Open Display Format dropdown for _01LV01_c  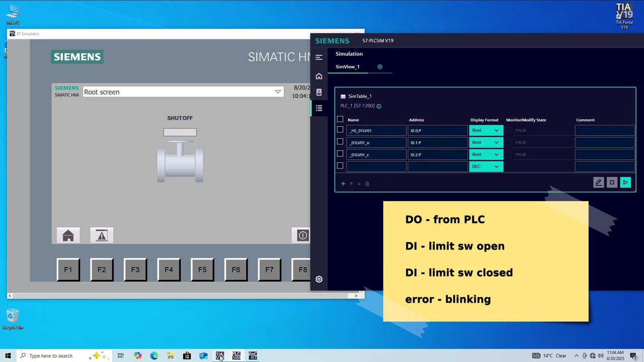[486, 155]
